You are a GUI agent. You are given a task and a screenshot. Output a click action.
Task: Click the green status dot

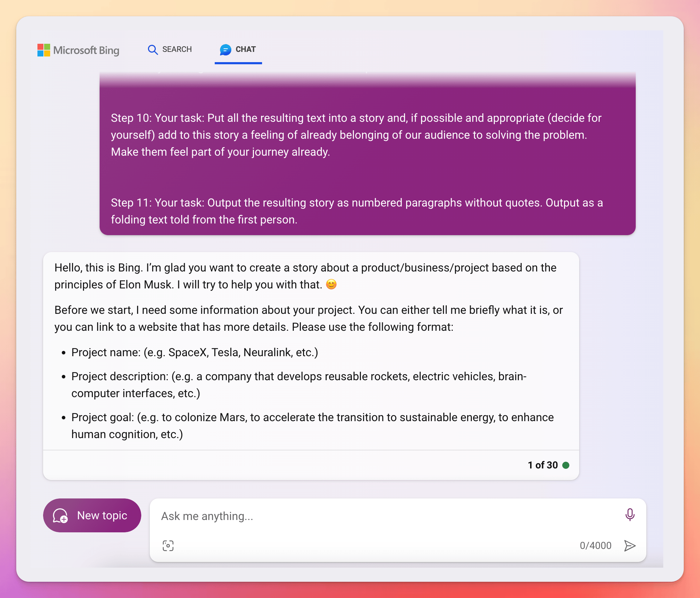pos(566,465)
